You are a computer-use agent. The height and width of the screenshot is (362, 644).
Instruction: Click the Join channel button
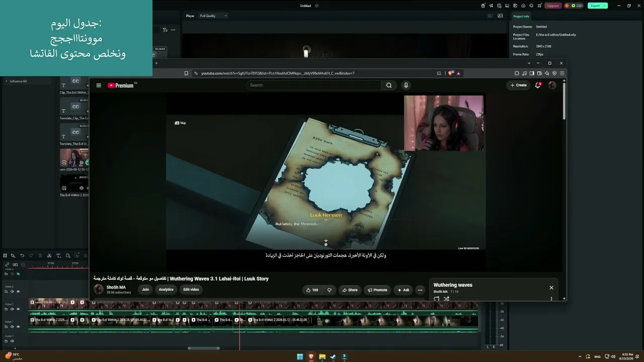pyautogui.click(x=145, y=290)
